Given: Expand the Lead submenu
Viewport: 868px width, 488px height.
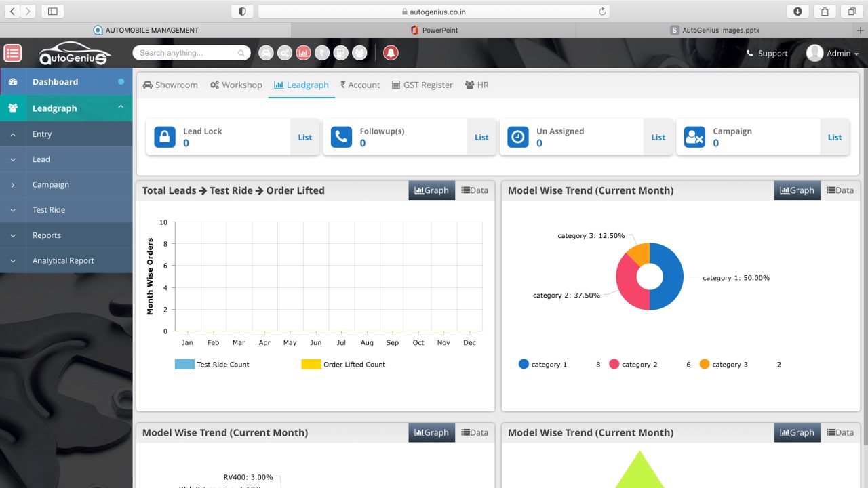Looking at the screenshot, I should tap(13, 159).
